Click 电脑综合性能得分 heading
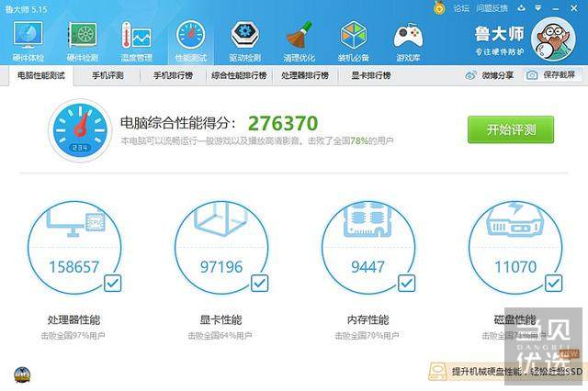The image size is (588, 391). [178, 123]
